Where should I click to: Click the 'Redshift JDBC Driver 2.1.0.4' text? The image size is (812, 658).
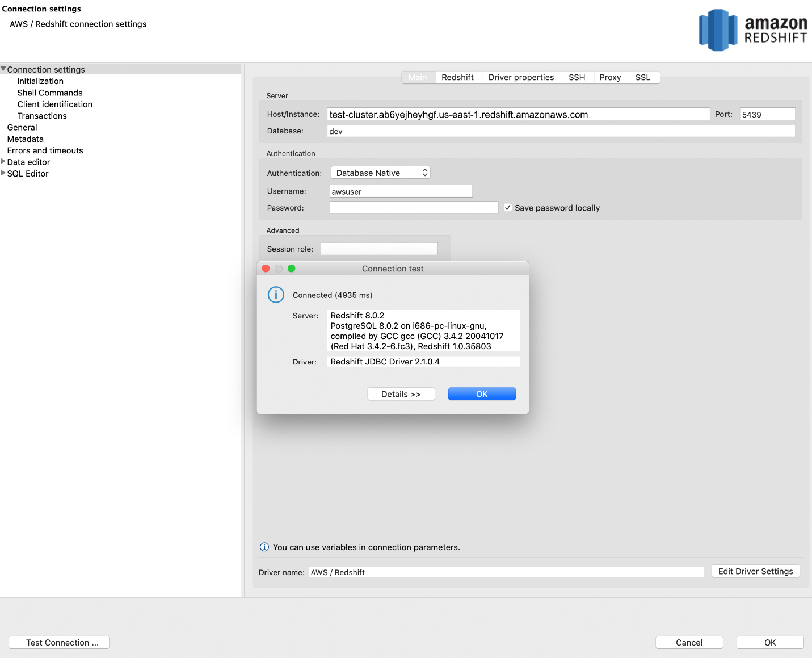385,362
